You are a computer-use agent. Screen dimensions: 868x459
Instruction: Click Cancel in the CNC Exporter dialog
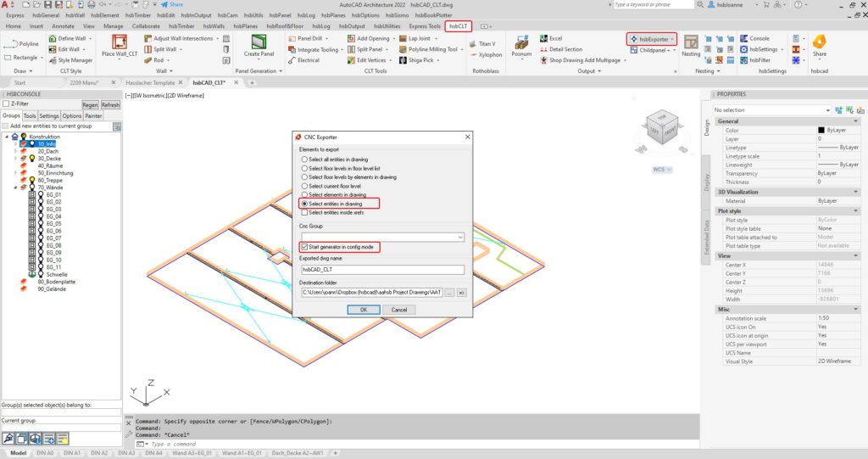coord(399,310)
